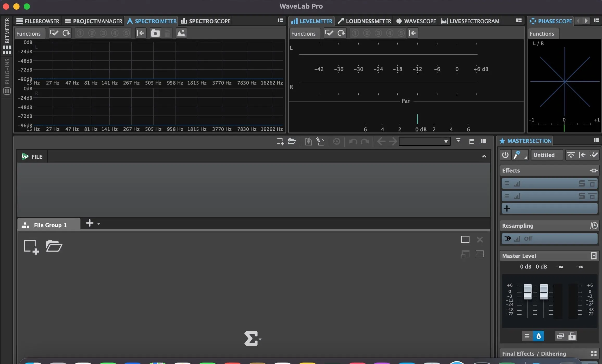Click the left Master Level fader
This screenshot has width=602, height=364.
coord(528,292)
